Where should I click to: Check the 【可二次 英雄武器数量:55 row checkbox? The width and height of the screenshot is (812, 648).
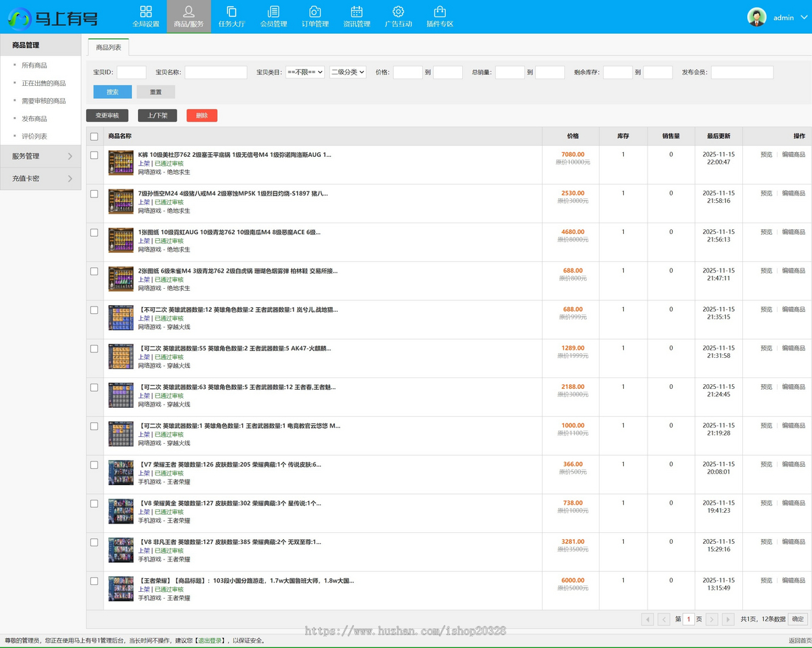click(x=94, y=348)
